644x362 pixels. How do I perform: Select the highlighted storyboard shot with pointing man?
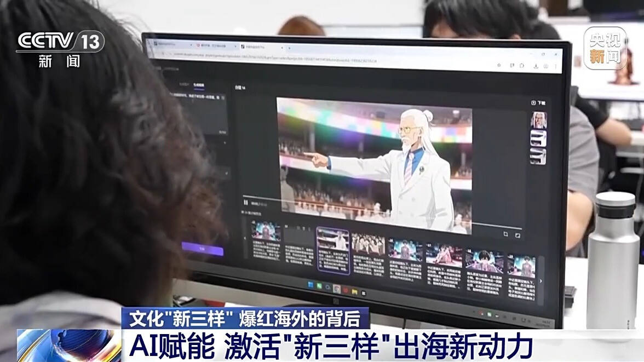[x=333, y=250]
